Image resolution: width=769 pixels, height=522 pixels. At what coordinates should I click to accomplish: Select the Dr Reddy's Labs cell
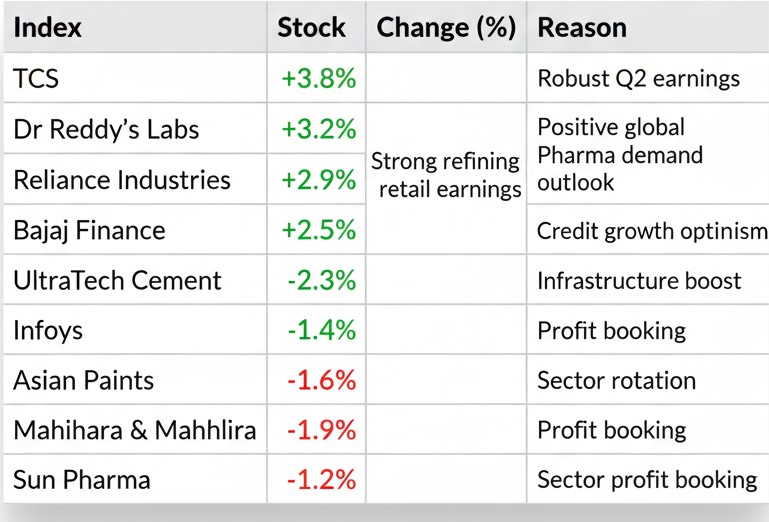click(107, 129)
